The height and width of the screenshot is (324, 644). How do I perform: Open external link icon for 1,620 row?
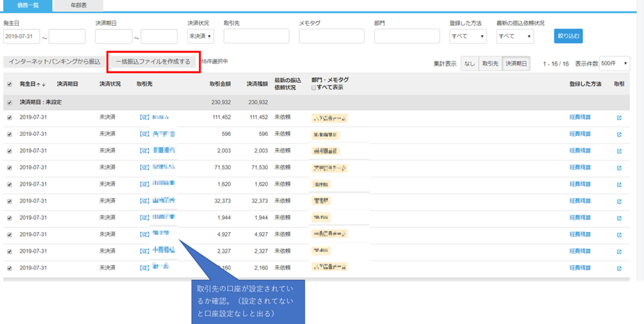tap(619, 184)
